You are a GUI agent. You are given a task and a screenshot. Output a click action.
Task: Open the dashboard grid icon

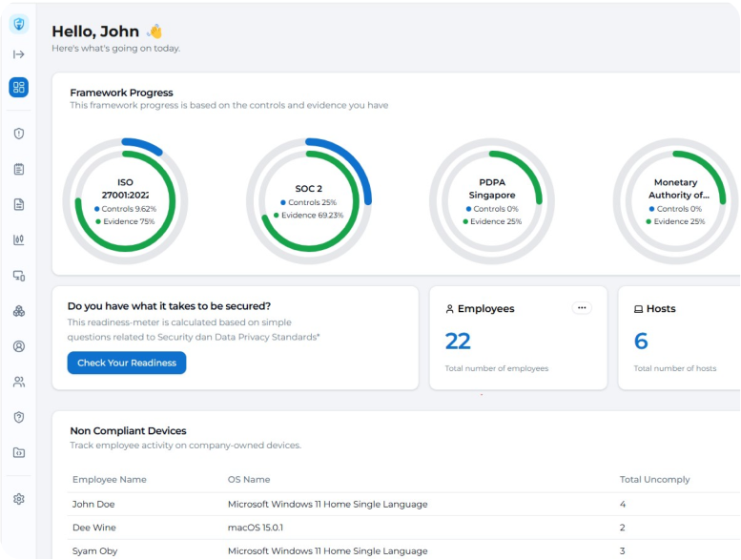point(19,88)
